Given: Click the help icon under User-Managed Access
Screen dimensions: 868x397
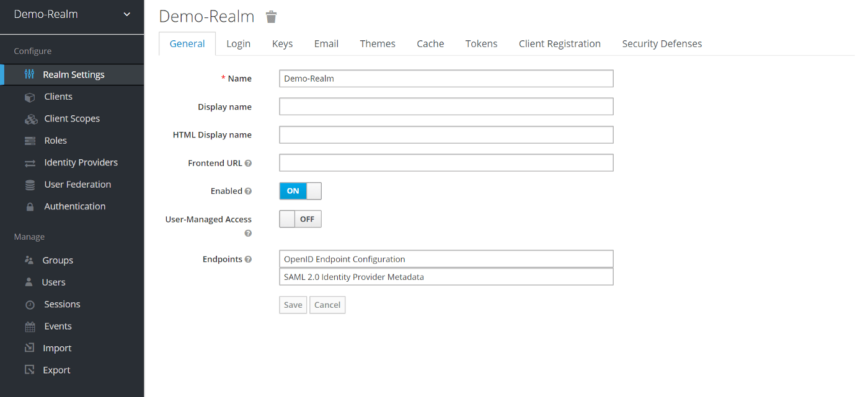Looking at the screenshot, I should pyautogui.click(x=248, y=233).
